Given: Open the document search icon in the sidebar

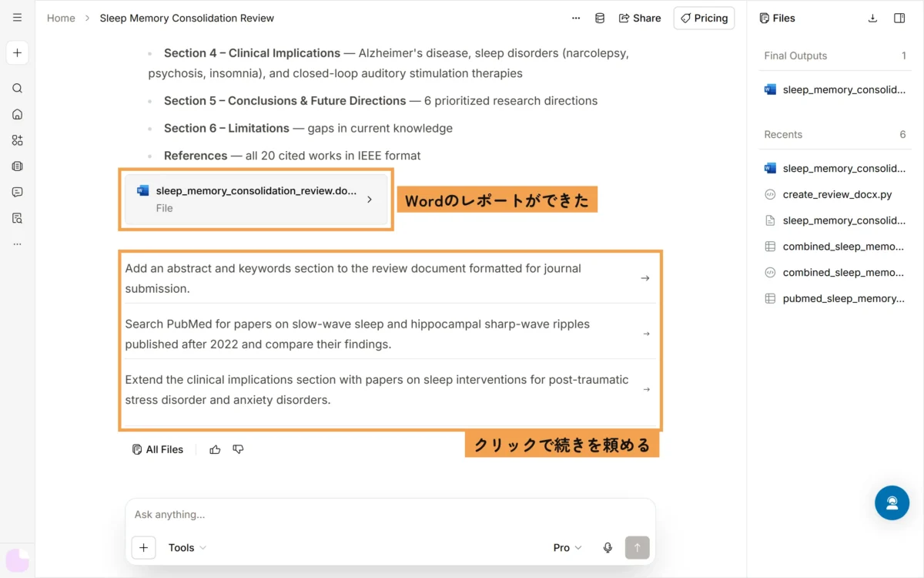Looking at the screenshot, I should pos(17,218).
